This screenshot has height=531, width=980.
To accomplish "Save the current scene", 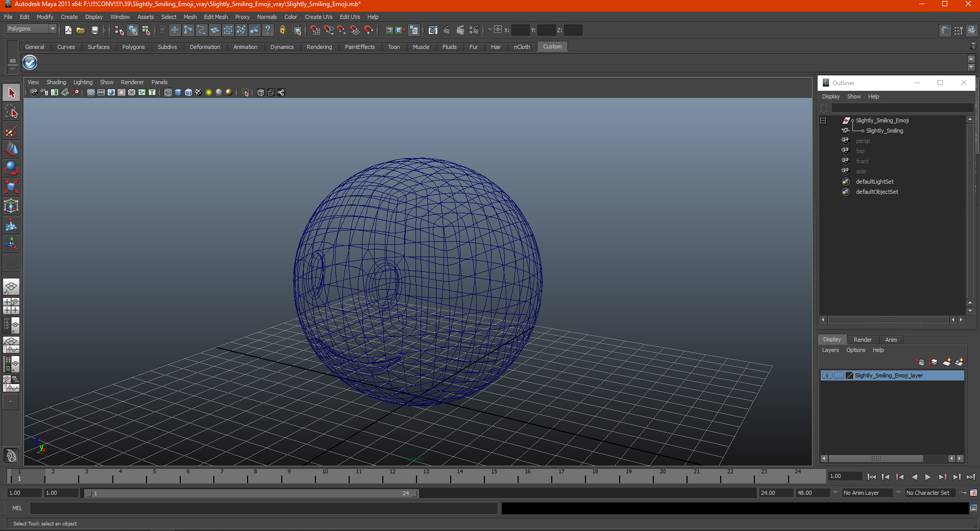I will click(94, 30).
